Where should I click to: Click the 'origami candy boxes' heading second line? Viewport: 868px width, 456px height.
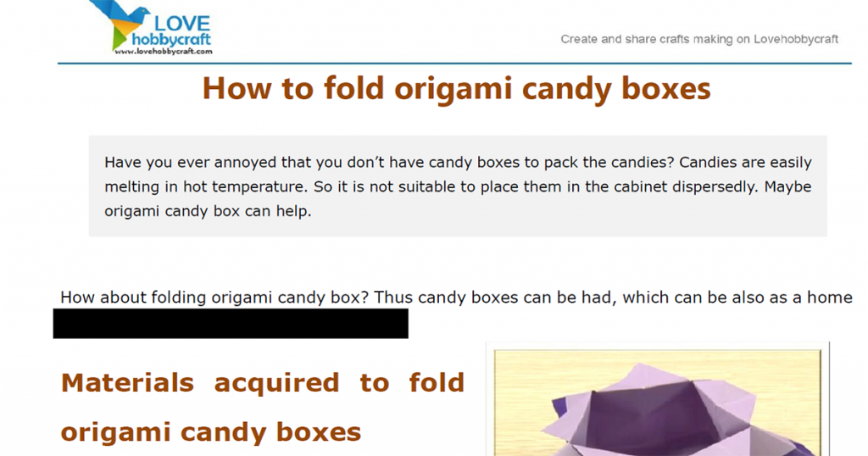tap(211, 432)
